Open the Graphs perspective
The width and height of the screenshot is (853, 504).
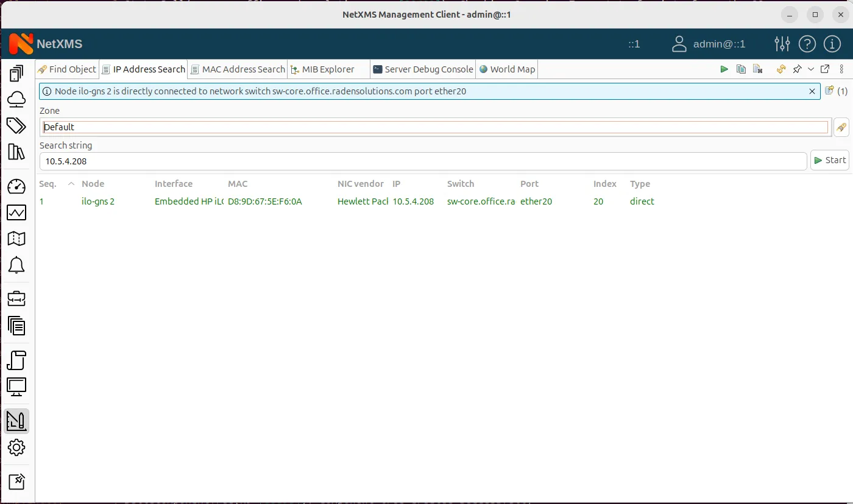pos(16,212)
